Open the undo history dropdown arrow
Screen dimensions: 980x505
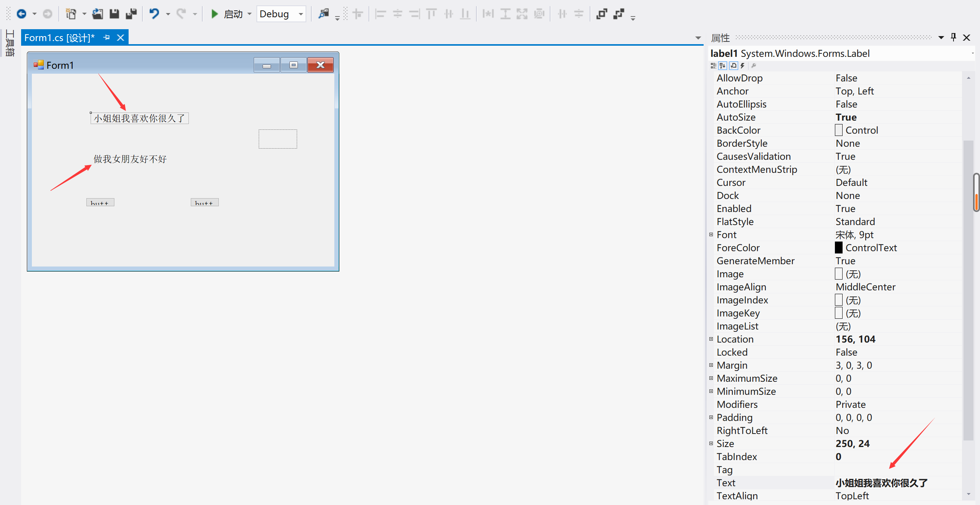(168, 14)
